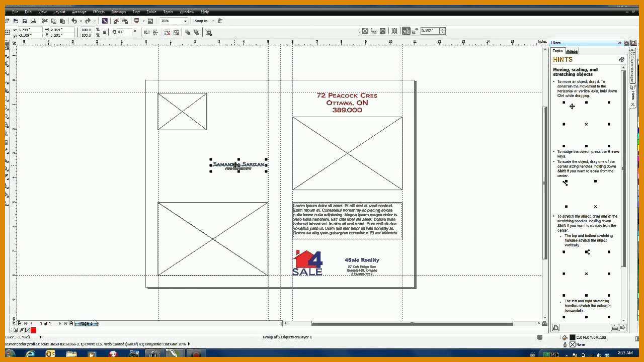Click the Cut scissors icon
Screen dimensions: 644x362
(45, 21)
